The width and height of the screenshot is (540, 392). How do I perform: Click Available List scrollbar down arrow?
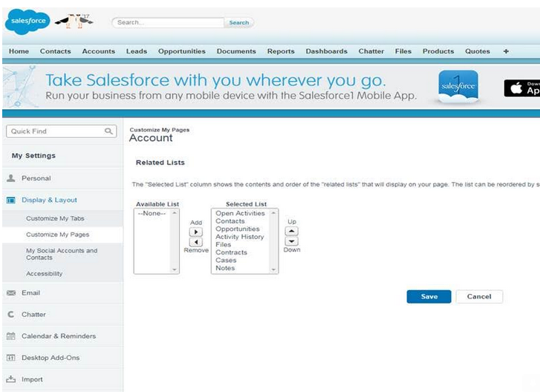point(175,269)
